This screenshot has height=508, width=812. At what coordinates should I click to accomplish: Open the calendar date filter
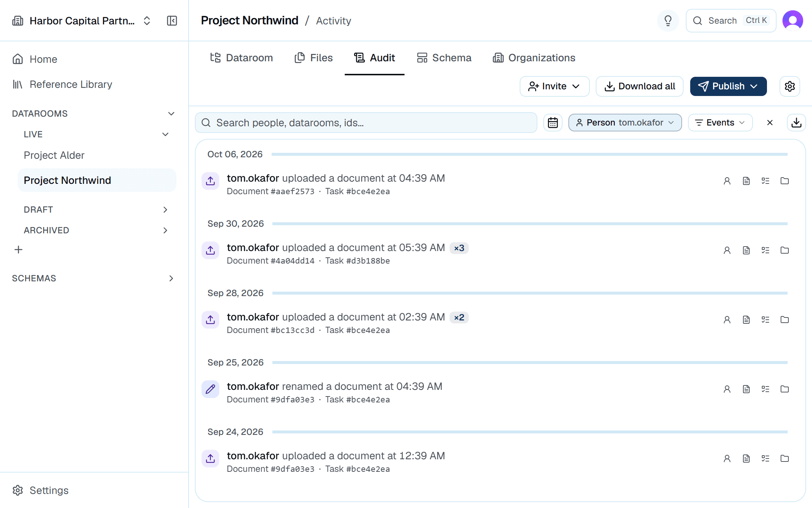tap(553, 123)
